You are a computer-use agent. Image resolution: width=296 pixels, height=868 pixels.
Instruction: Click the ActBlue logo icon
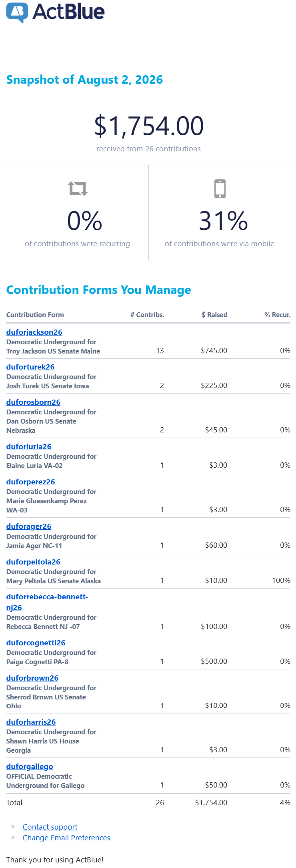tap(17, 12)
